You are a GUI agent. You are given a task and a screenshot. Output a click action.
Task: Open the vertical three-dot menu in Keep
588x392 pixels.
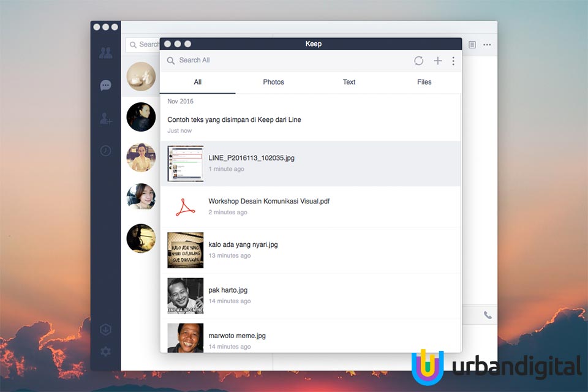pos(453,61)
